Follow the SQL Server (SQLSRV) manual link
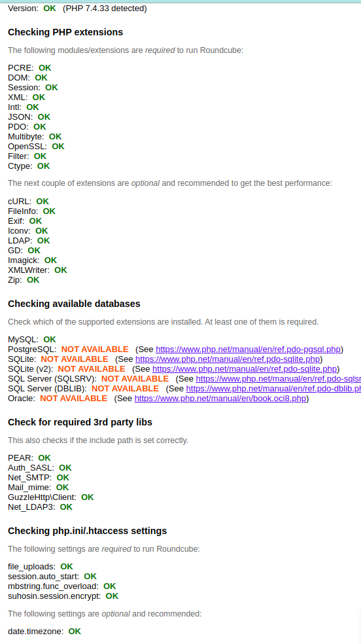 (279, 379)
